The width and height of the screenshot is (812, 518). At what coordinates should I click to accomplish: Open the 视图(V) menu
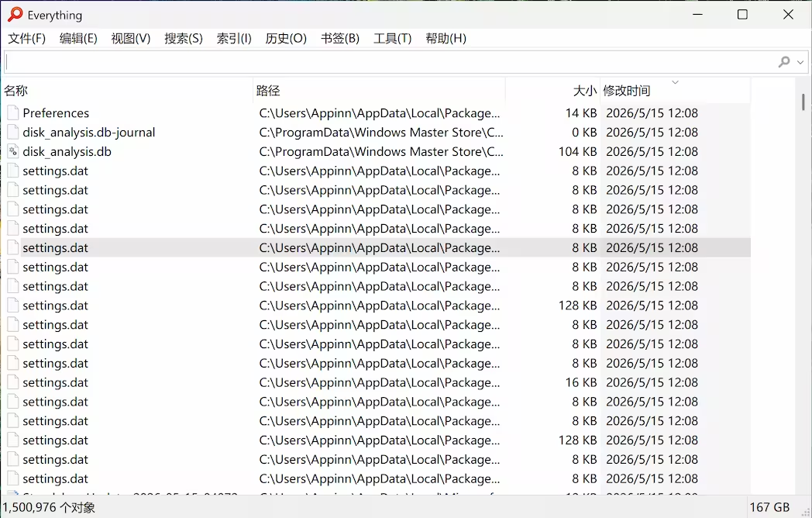coord(130,38)
